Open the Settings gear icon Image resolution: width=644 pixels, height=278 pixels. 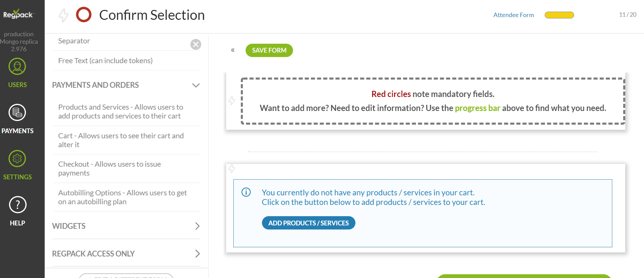pos(17,158)
